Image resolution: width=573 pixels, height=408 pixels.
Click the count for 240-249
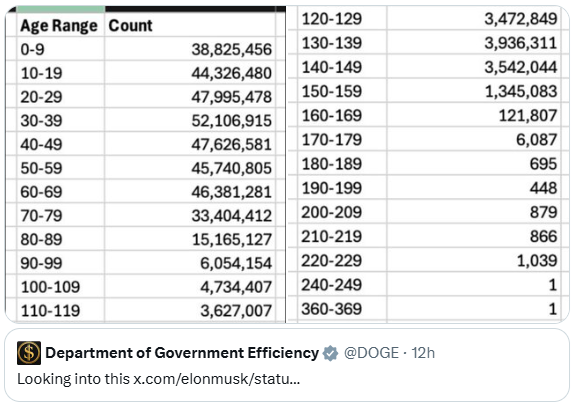click(474, 284)
